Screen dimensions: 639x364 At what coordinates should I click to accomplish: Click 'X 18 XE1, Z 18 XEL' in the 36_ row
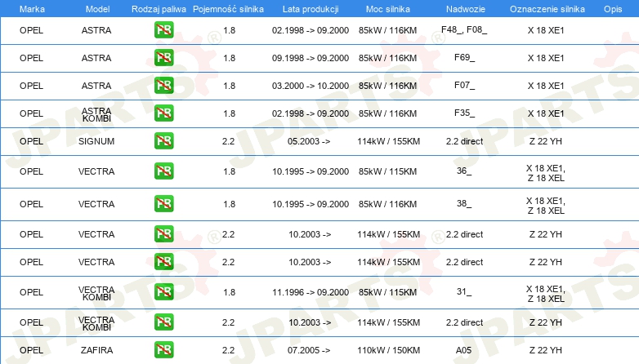coord(546,173)
